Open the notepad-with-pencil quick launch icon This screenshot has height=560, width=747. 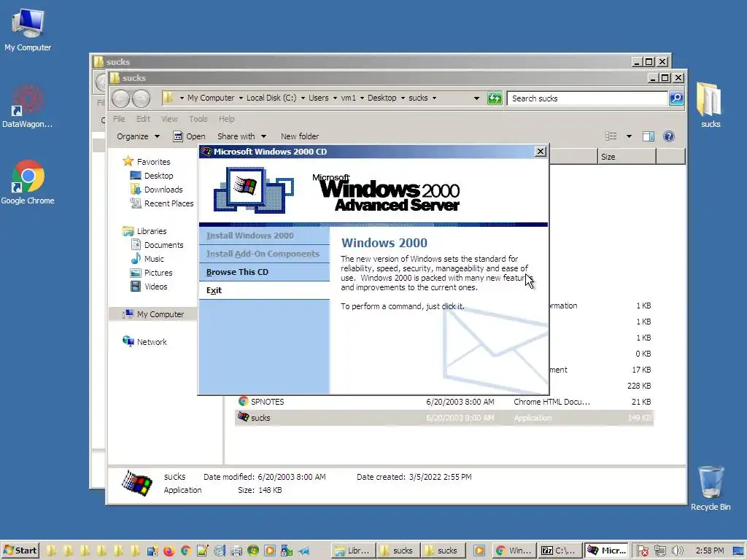tap(203, 551)
